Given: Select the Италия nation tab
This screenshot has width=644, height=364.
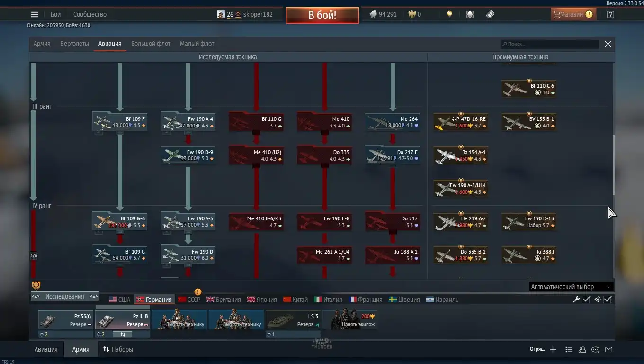Looking at the screenshot, I should (328, 300).
